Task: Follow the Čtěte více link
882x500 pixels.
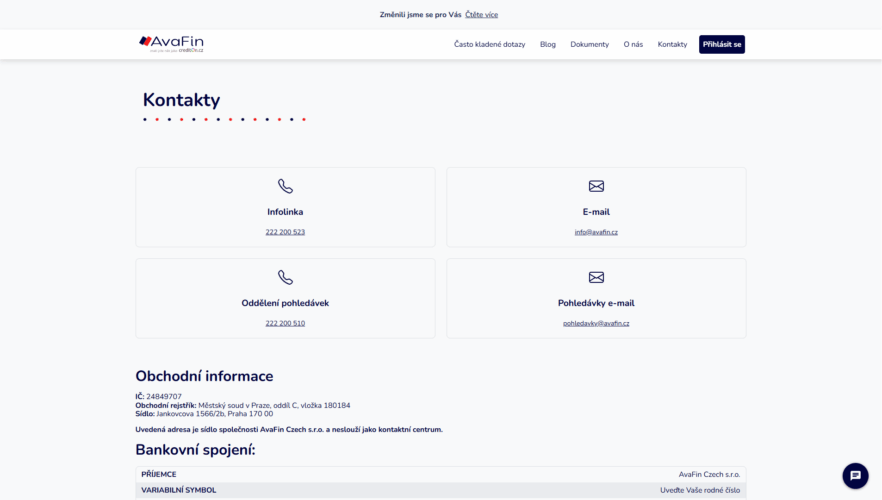Action: [x=482, y=15]
